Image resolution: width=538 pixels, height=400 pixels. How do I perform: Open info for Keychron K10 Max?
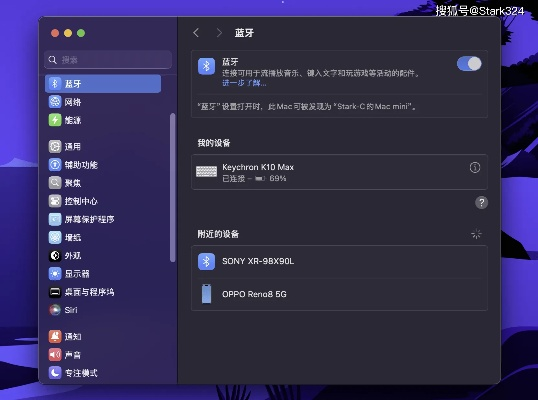point(475,167)
